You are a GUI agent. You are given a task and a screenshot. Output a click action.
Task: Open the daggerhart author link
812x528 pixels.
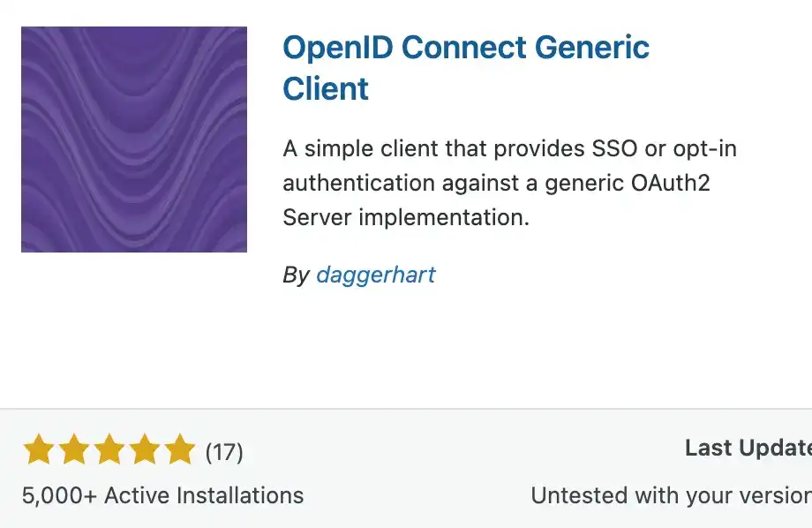tap(375, 275)
